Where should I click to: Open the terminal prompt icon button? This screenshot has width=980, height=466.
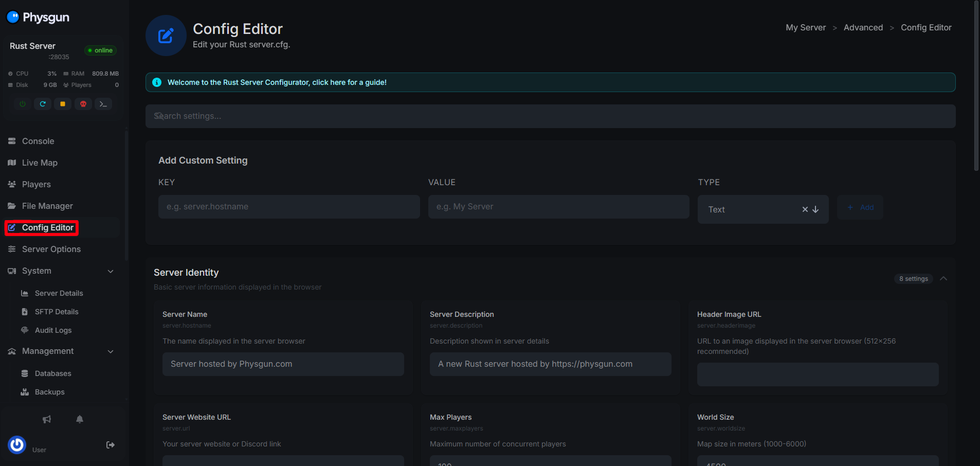click(103, 104)
